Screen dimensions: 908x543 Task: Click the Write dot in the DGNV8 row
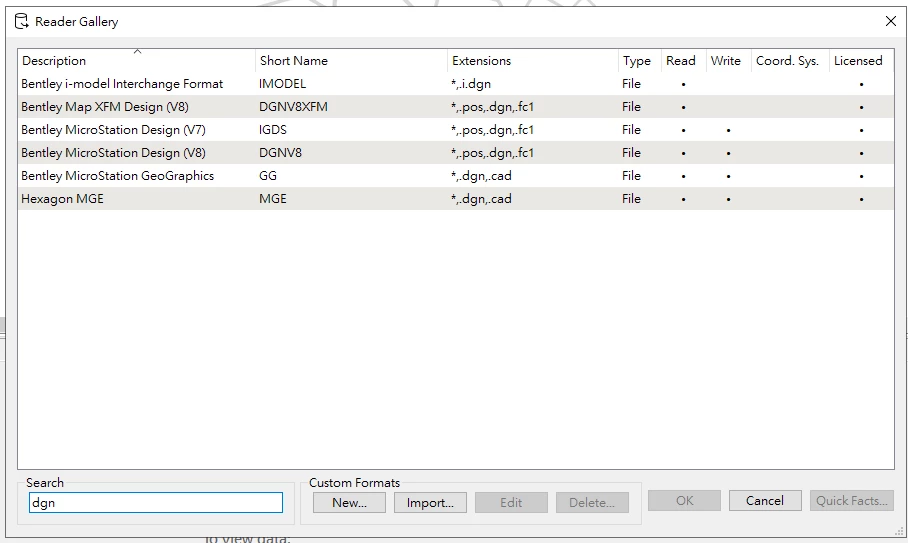pos(728,153)
